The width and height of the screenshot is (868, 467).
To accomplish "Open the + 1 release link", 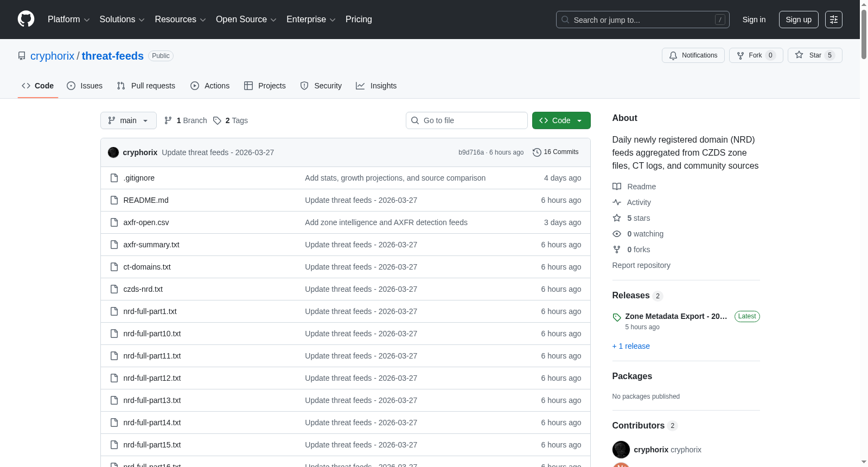I will tap(631, 346).
